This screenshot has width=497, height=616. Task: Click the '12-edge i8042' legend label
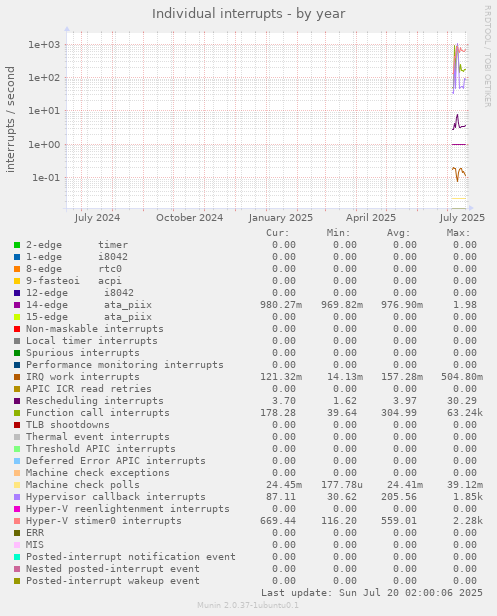80,293
